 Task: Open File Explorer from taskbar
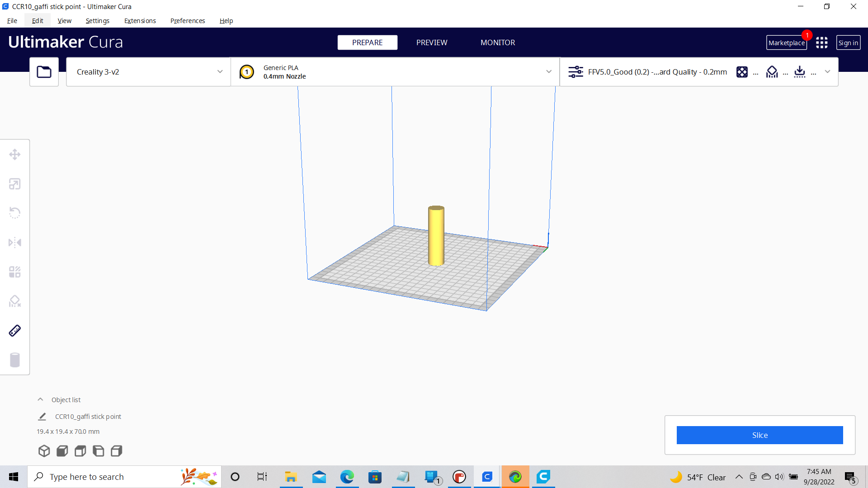(291, 477)
